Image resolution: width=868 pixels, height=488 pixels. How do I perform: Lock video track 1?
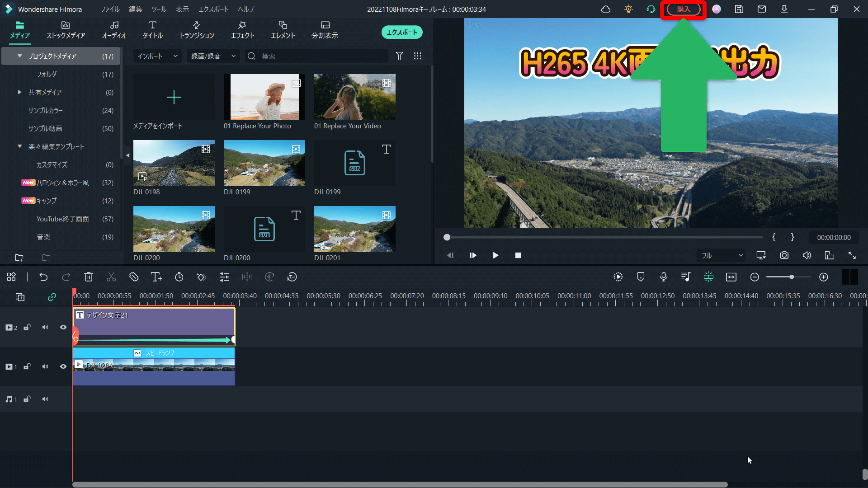pos(27,366)
